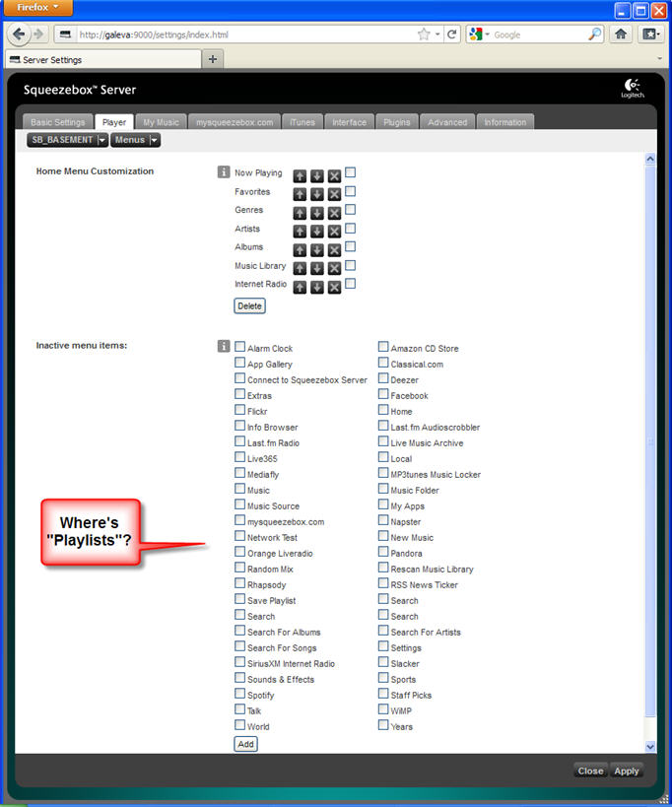Tick the Save Playlist checkbox
Viewport: 672px width, 807px height.
tap(240, 600)
